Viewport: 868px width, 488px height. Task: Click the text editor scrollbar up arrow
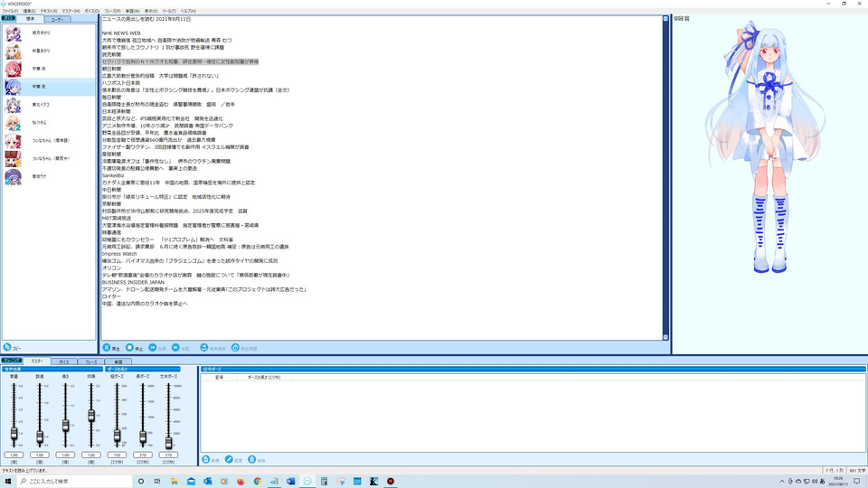pyautogui.click(x=665, y=19)
